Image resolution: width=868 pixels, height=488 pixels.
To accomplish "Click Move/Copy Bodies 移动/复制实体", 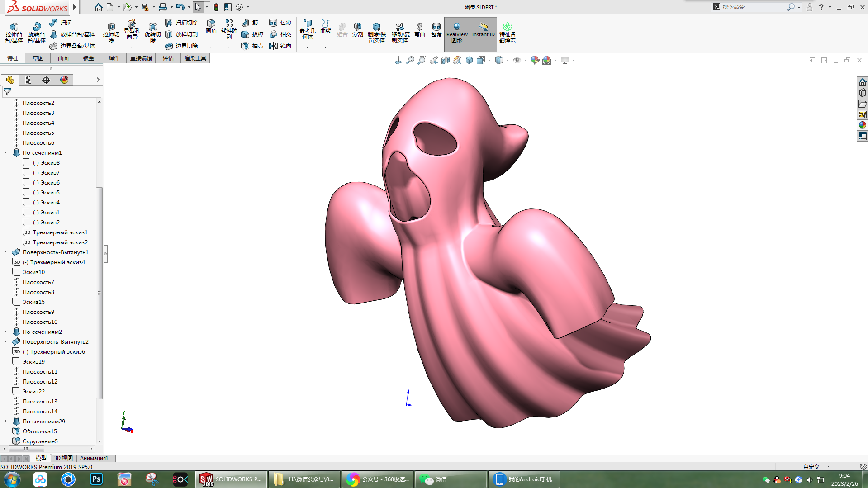I will pos(400,33).
